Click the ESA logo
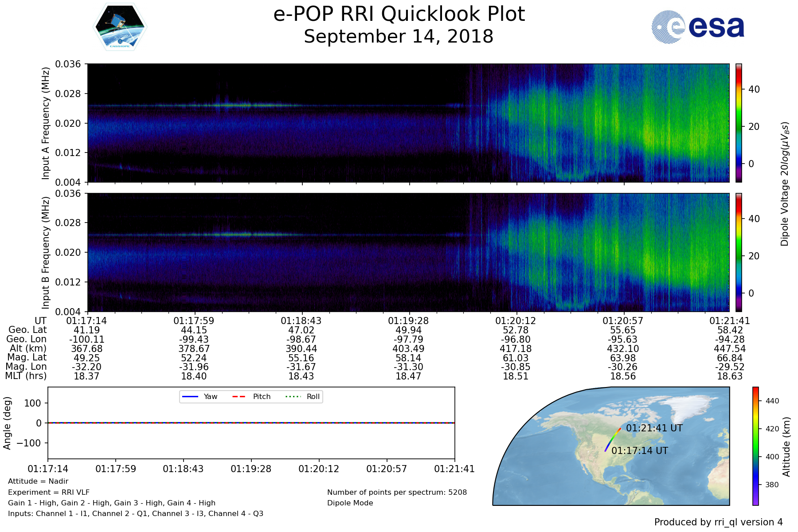The width and height of the screenshot is (798, 532). click(x=698, y=27)
